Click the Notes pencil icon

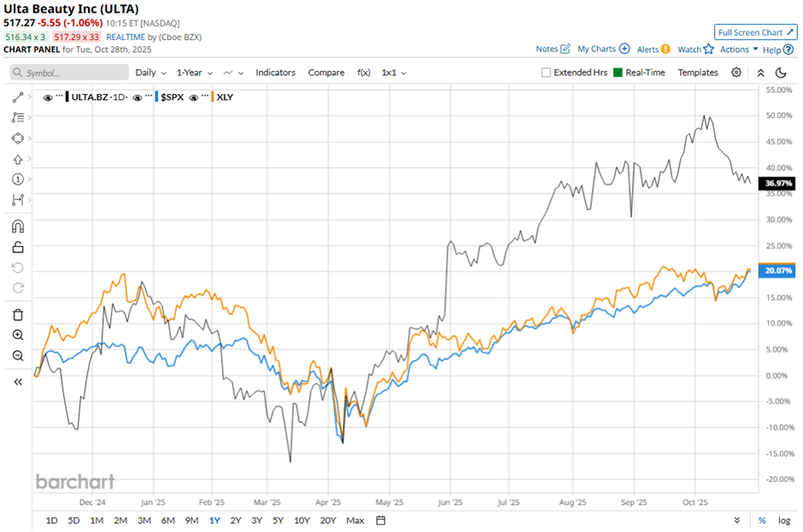(565, 49)
